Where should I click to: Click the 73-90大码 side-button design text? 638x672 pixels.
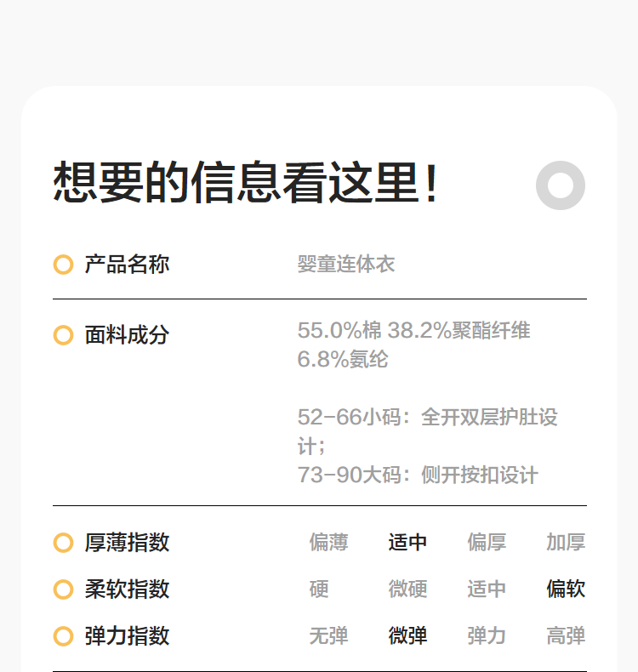tap(418, 476)
